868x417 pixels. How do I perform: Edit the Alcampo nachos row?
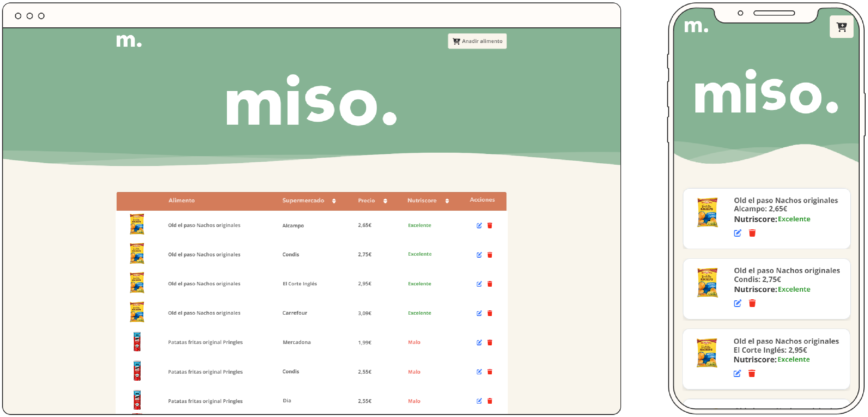(x=479, y=226)
